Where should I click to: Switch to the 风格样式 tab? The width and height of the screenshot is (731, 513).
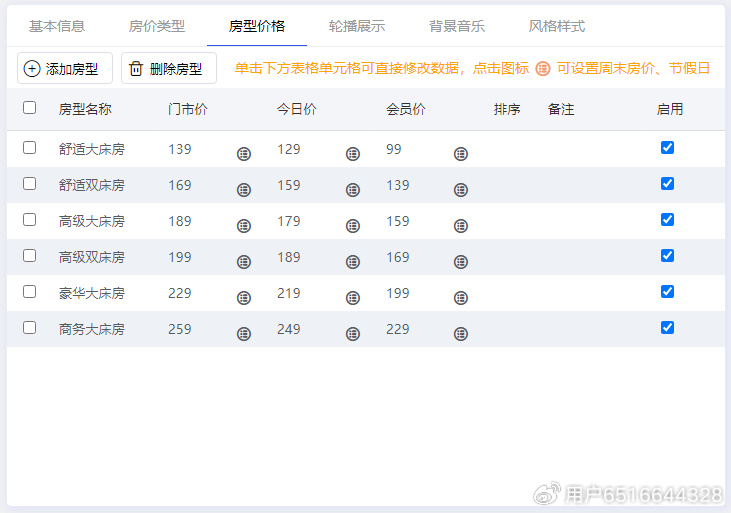click(x=557, y=26)
